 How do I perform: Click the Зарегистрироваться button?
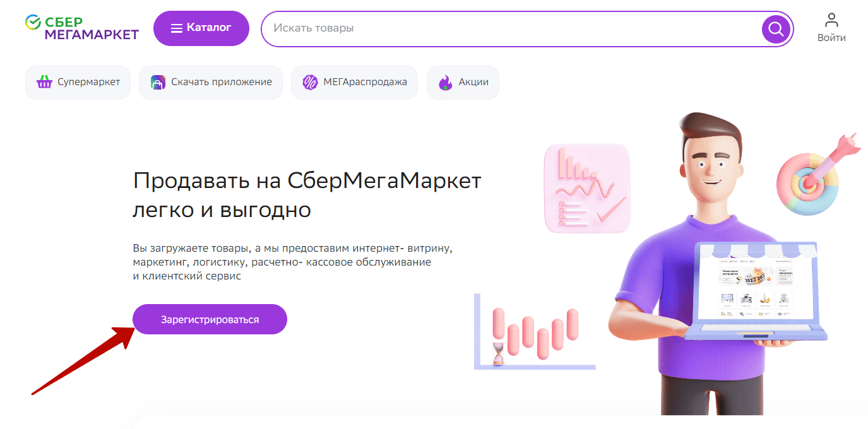(x=210, y=319)
